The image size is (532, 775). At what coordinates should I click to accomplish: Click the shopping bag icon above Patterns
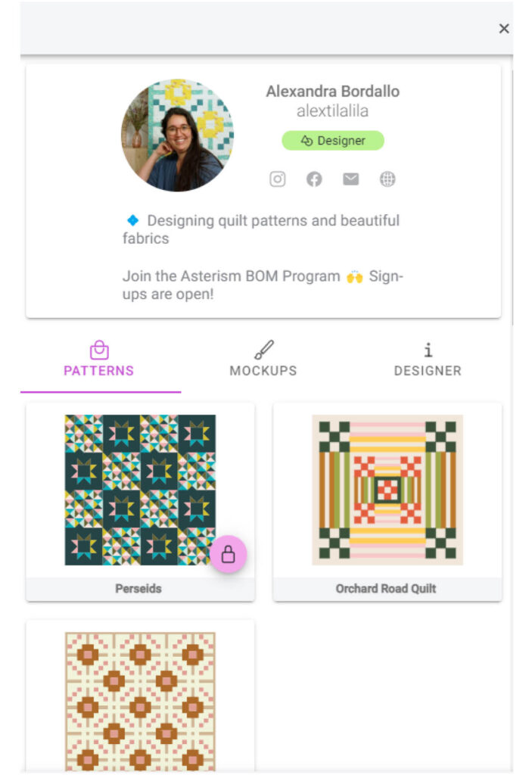99,350
